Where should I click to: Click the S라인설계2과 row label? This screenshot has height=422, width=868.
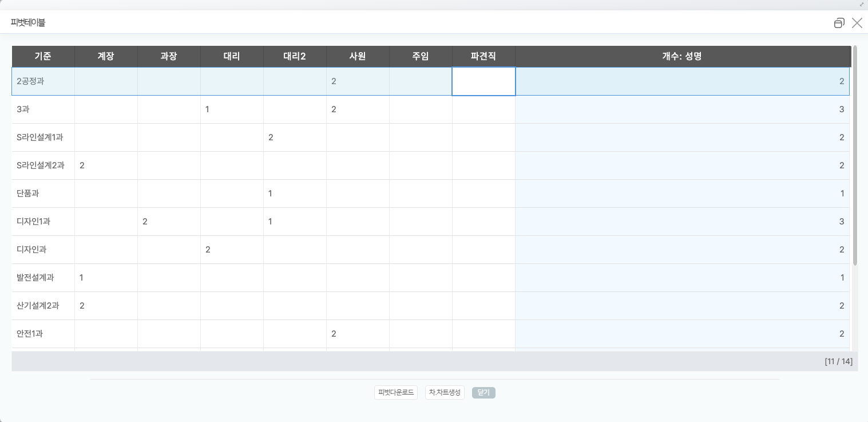coord(43,165)
